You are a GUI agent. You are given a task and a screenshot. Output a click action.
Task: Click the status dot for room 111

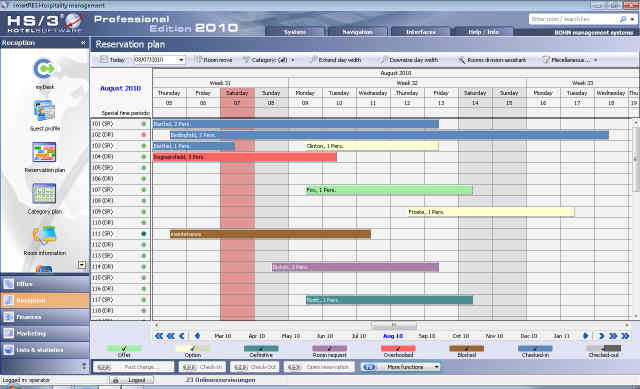pyautogui.click(x=144, y=234)
